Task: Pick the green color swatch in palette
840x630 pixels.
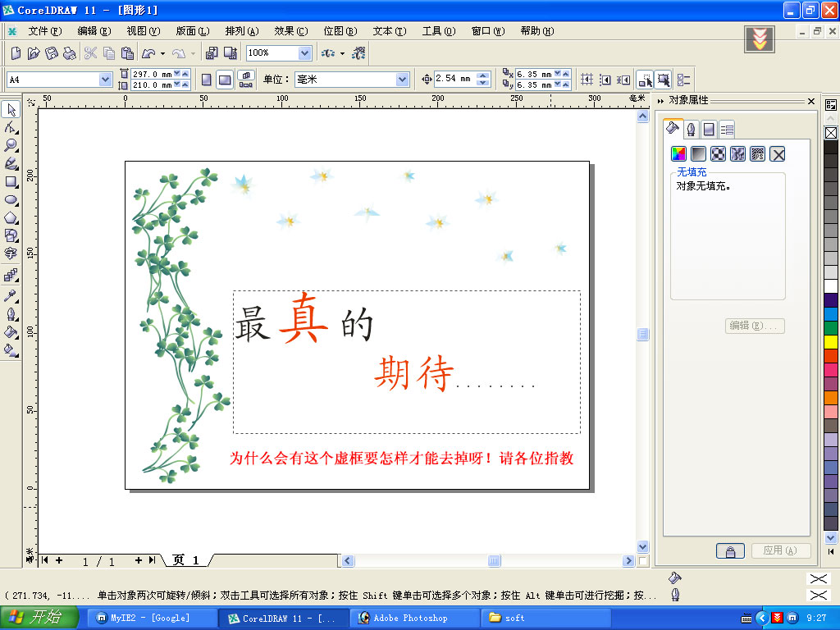Action: (831, 327)
